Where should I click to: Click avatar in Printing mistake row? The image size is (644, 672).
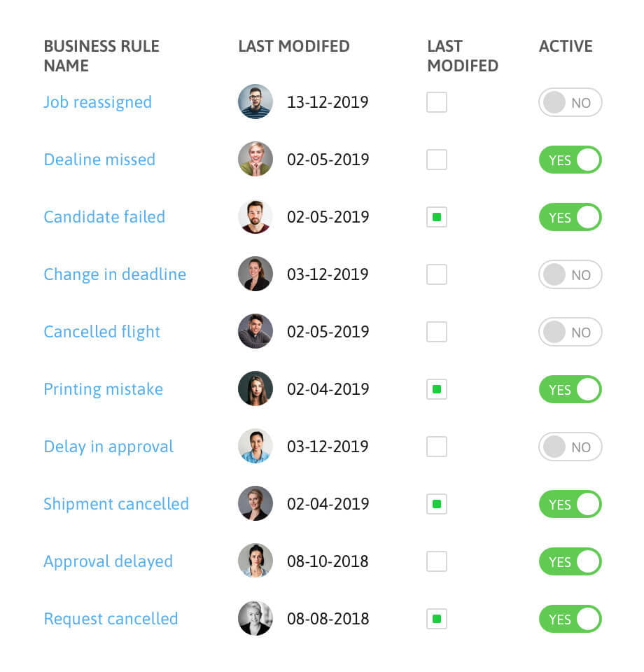[x=255, y=389]
